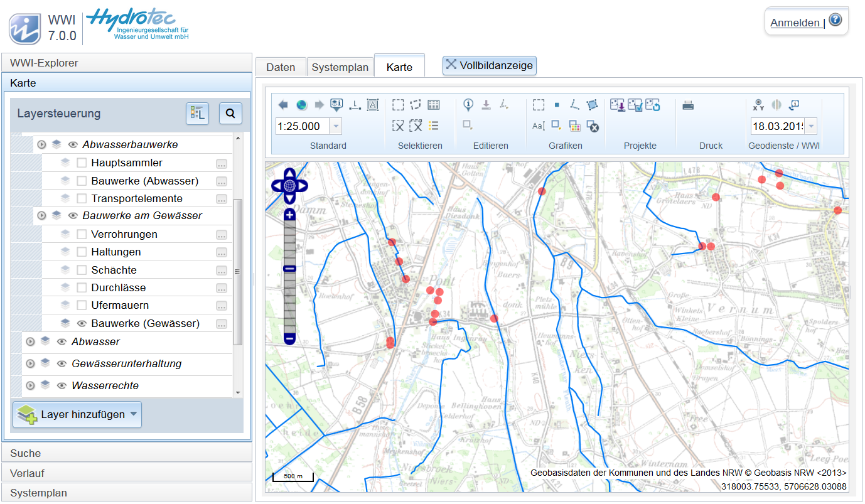Click the Anmelden login link
Image resolution: width=865 pixels, height=504 pixels.
pyautogui.click(x=796, y=23)
